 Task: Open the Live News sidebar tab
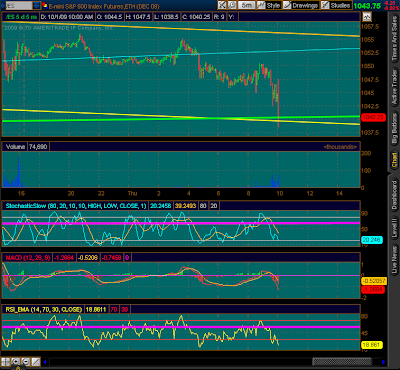click(395, 260)
